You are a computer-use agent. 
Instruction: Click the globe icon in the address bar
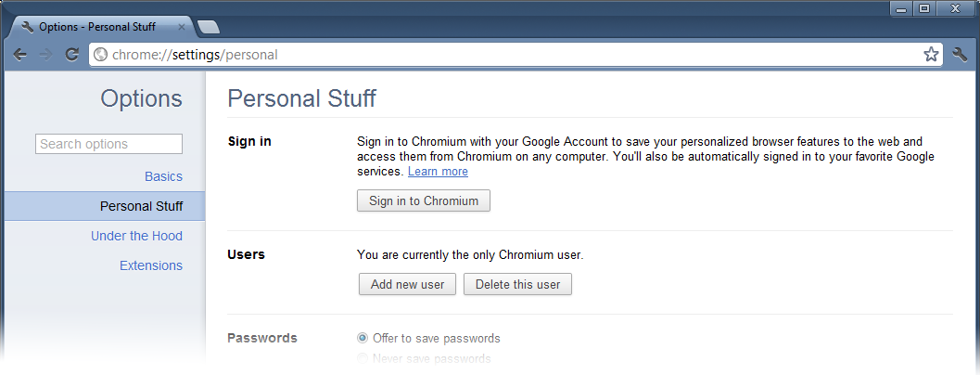[100, 55]
